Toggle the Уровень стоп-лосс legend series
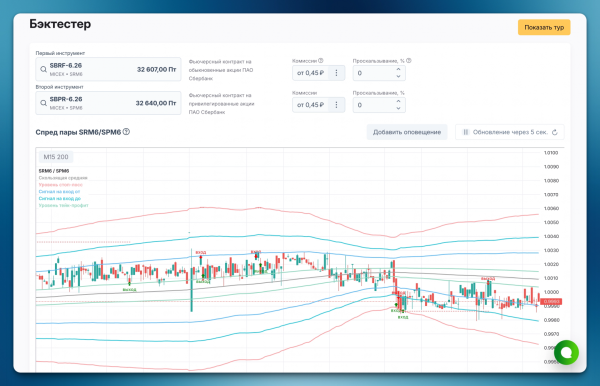The width and height of the screenshot is (600, 386). (60, 185)
